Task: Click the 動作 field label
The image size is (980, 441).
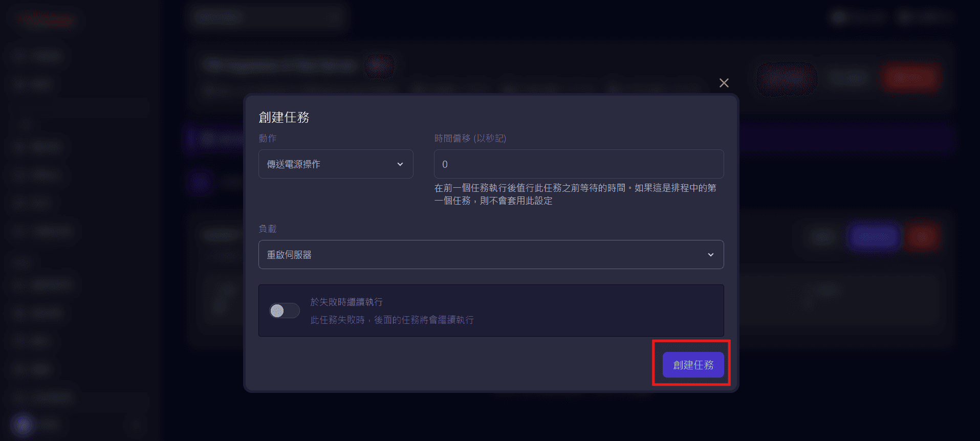Action: tap(268, 138)
